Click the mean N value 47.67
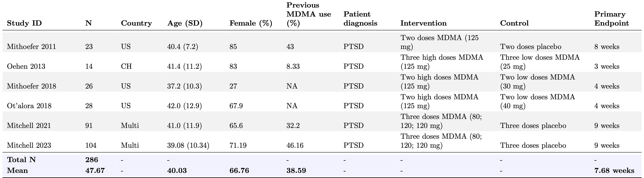This screenshot has height=178, width=644. [x=95, y=170]
